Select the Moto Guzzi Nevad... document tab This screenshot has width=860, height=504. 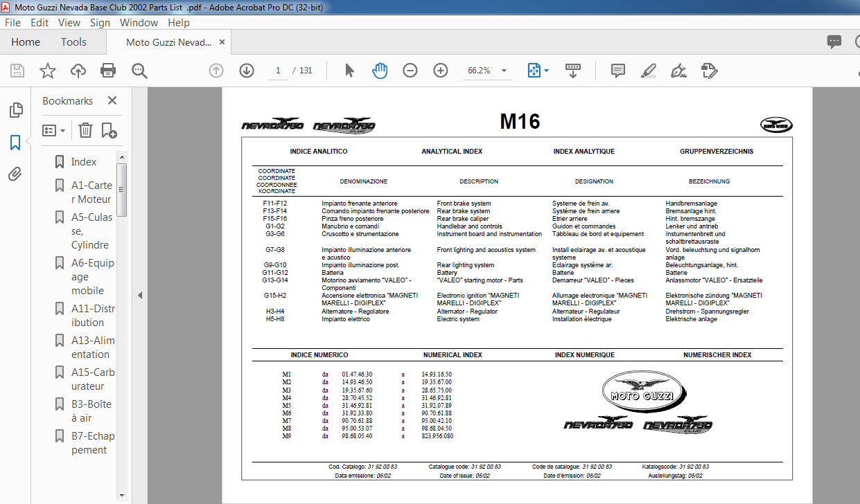pos(168,42)
